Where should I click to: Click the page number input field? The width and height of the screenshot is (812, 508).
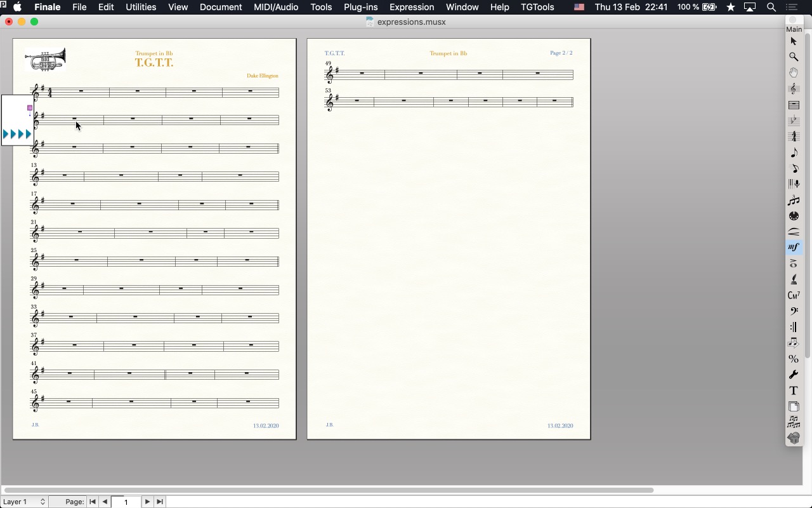pos(126,502)
